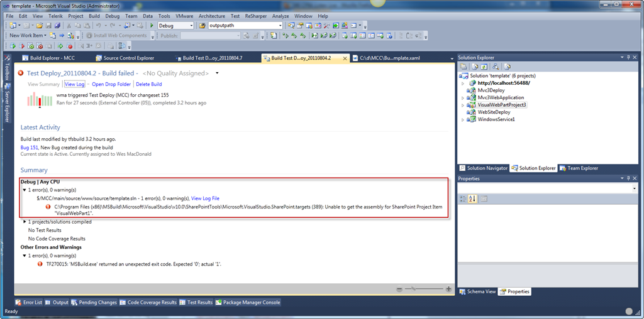Click the zoom-in plus icon in build report

click(x=448, y=289)
